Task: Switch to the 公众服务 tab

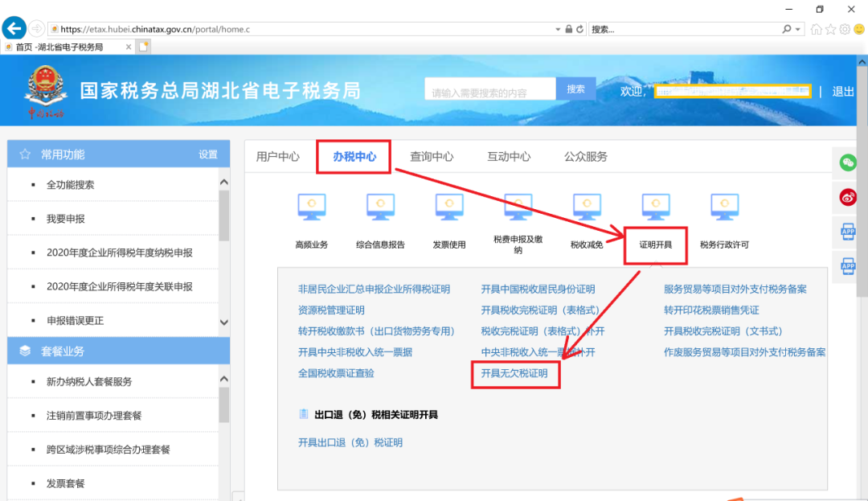Action: 586,157
